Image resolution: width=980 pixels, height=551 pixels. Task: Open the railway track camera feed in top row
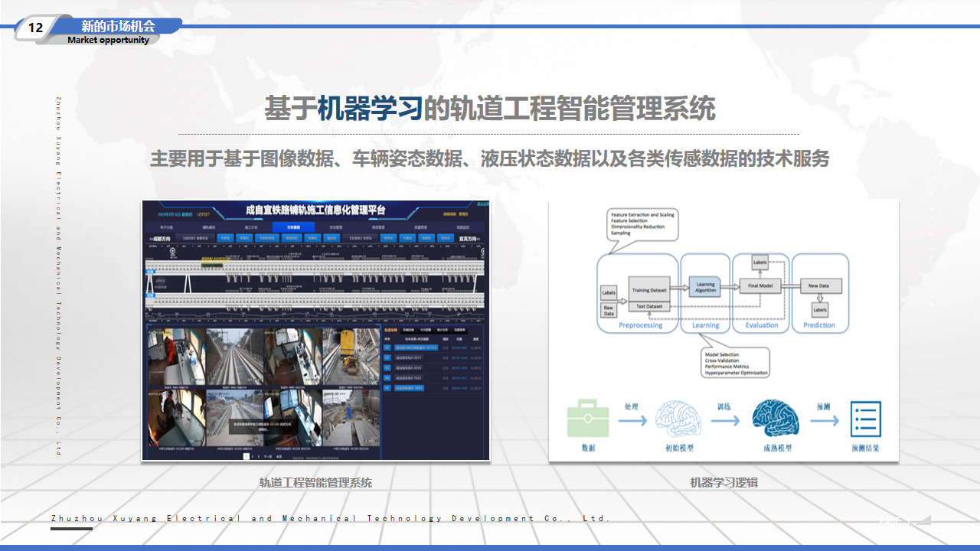coord(235,357)
